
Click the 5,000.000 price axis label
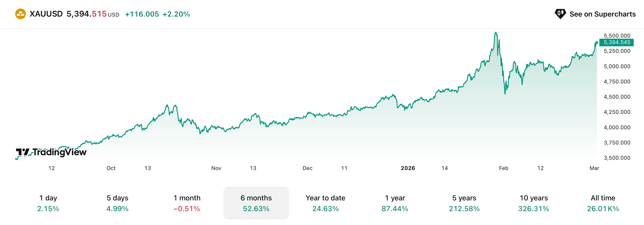tap(617, 66)
